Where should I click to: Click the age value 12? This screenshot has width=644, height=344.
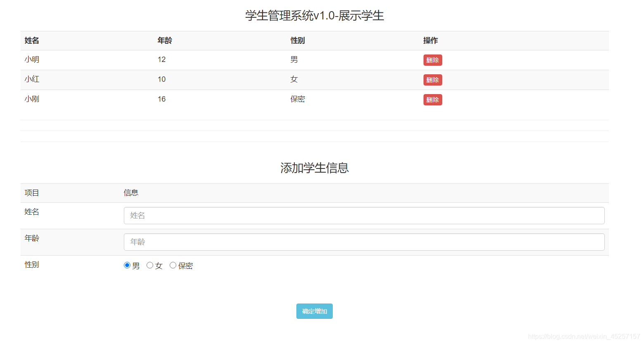[x=161, y=59]
